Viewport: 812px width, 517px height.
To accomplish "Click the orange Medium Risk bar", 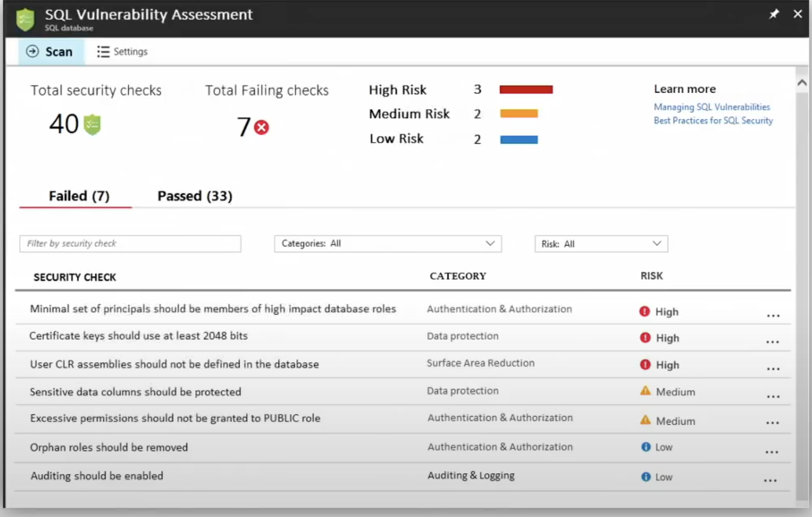I will coord(519,113).
